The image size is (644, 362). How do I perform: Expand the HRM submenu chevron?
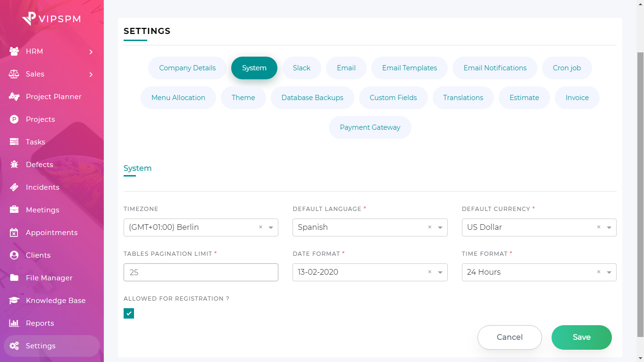pyautogui.click(x=91, y=52)
